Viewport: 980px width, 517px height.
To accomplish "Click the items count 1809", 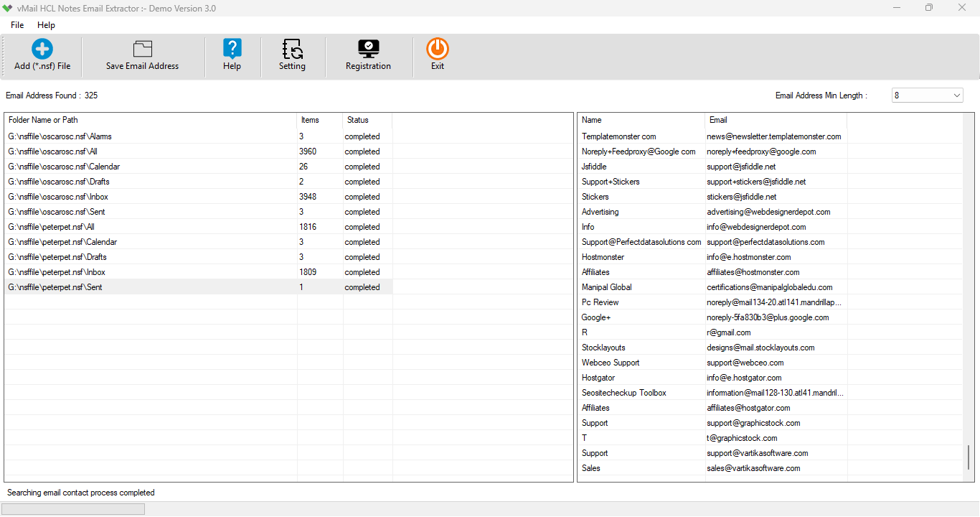I will coord(308,272).
